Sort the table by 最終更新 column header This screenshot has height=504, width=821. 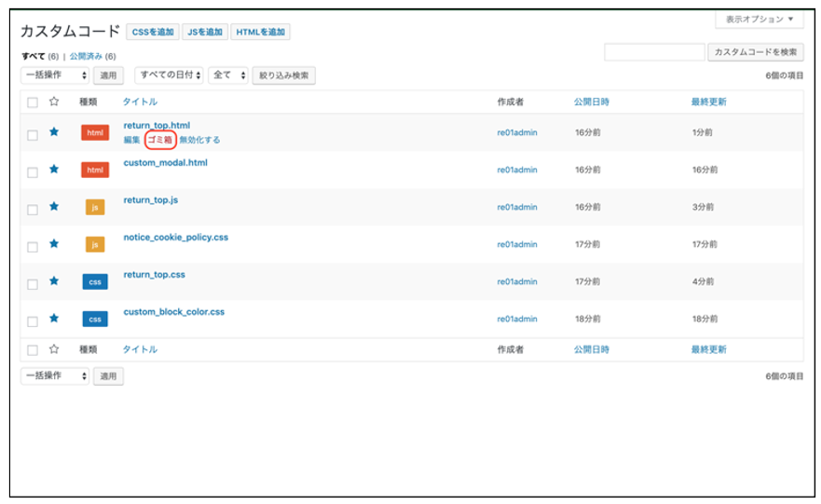708,102
